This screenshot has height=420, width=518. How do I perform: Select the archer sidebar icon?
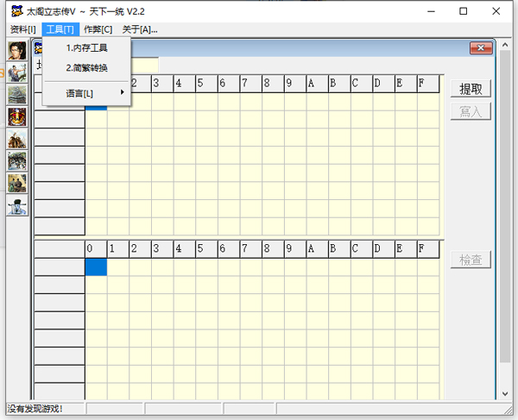point(17,72)
